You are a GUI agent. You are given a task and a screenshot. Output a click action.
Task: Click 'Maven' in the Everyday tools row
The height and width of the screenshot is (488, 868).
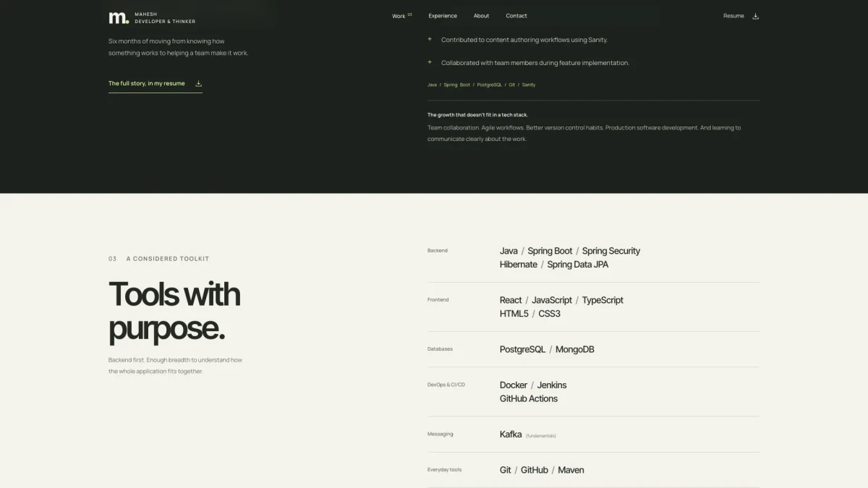[x=571, y=470]
